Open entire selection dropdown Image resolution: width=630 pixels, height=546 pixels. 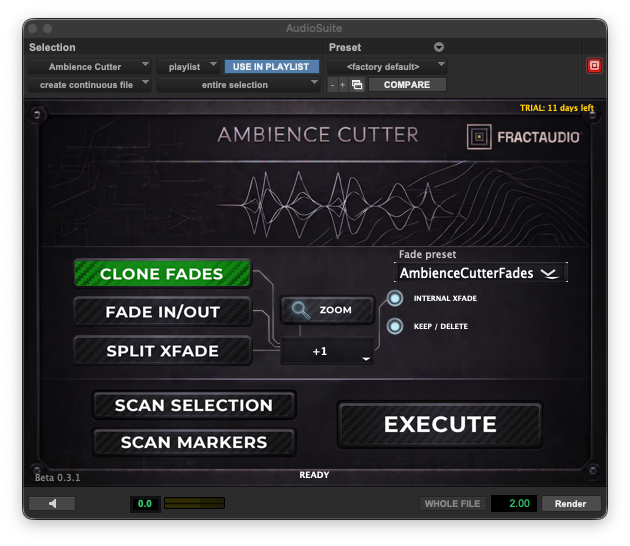pyautogui.click(x=238, y=85)
